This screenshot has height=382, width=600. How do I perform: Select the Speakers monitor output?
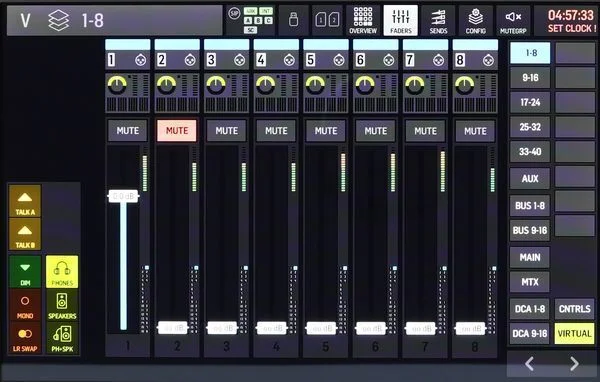62,305
